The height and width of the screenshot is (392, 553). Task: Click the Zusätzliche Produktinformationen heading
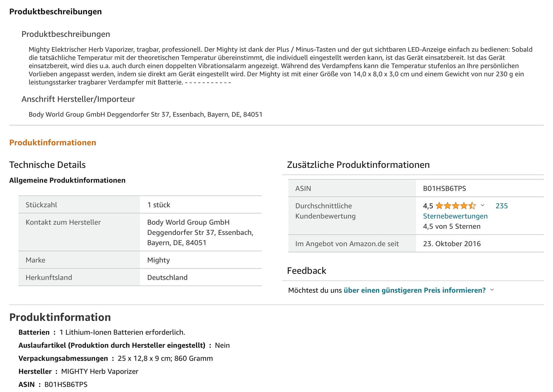tap(358, 165)
